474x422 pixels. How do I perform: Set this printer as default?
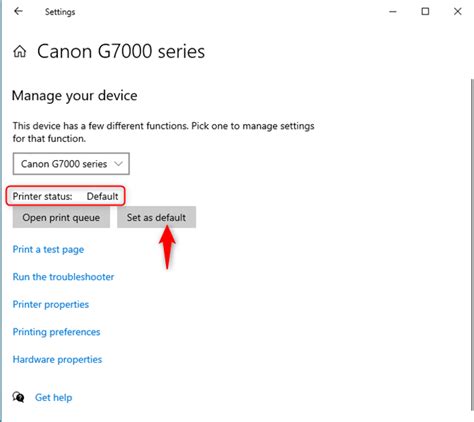(156, 217)
